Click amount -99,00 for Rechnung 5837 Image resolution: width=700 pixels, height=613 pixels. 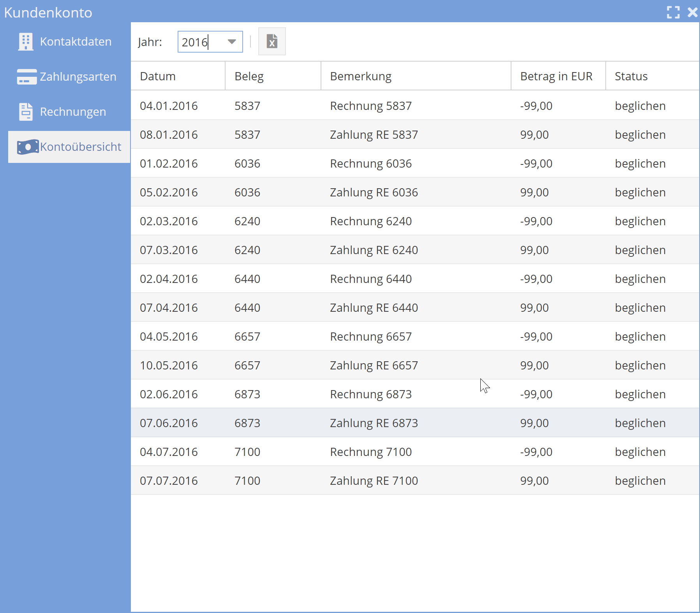(536, 106)
